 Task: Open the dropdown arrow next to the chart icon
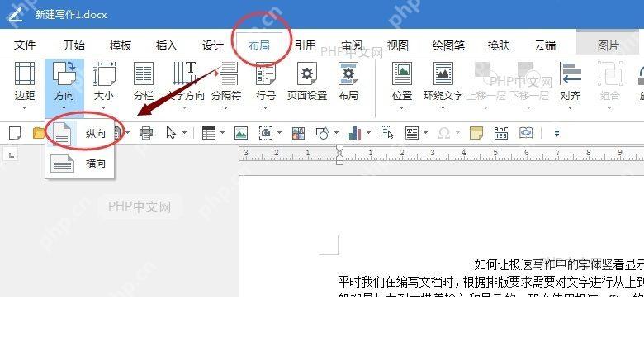pos(368,133)
